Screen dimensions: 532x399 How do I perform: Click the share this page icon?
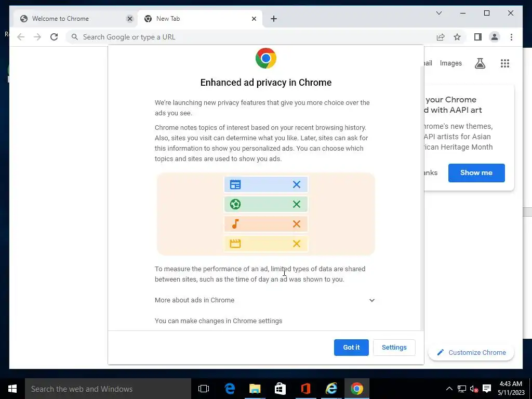coord(441,37)
